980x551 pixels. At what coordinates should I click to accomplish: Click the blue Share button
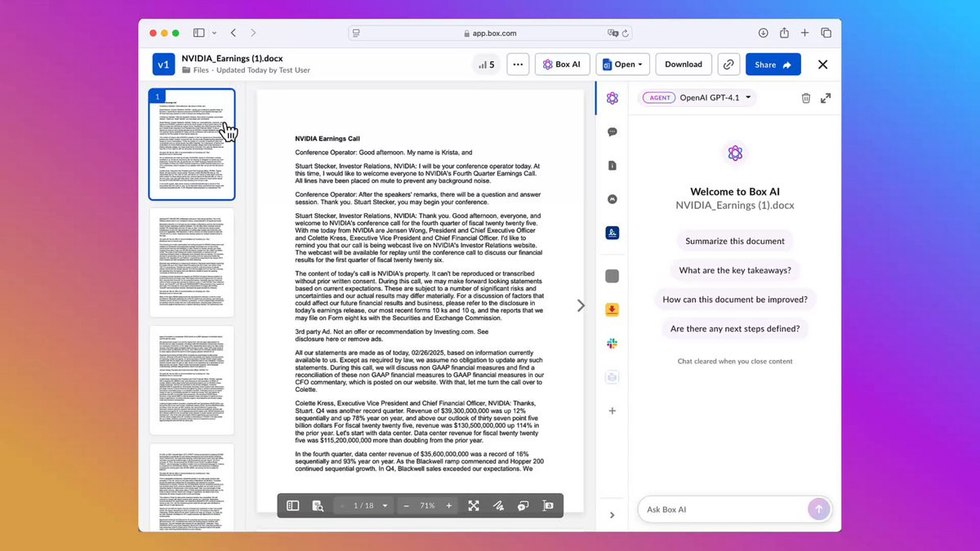tap(773, 64)
